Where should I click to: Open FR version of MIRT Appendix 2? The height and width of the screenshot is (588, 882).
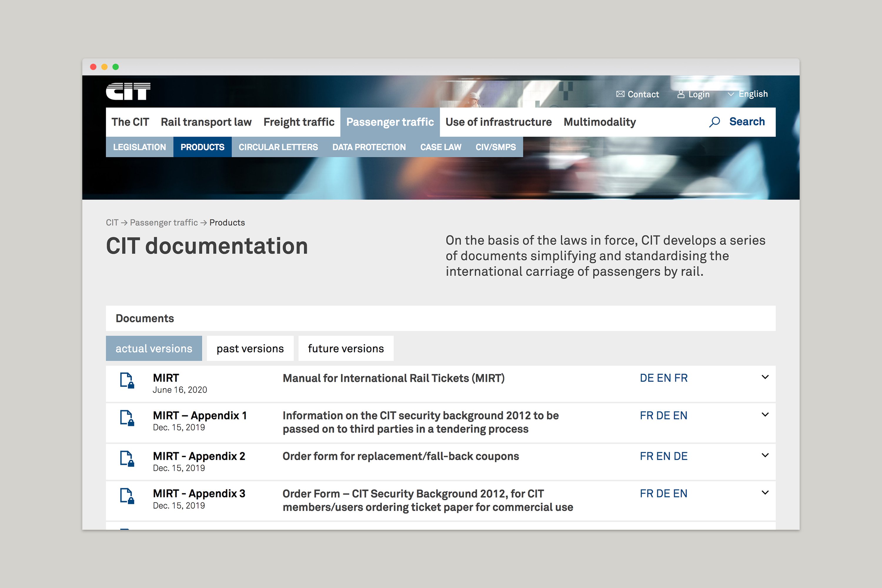click(647, 456)
